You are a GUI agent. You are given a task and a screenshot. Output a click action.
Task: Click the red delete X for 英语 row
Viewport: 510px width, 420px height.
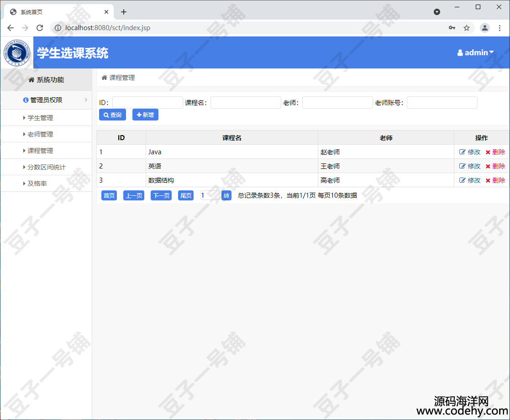[488, 166]
